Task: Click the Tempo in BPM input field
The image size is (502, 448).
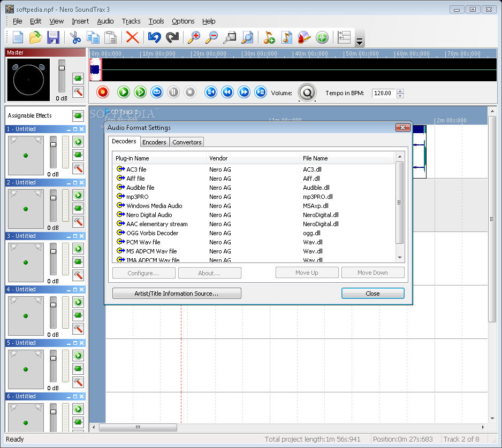Action: 384,93
